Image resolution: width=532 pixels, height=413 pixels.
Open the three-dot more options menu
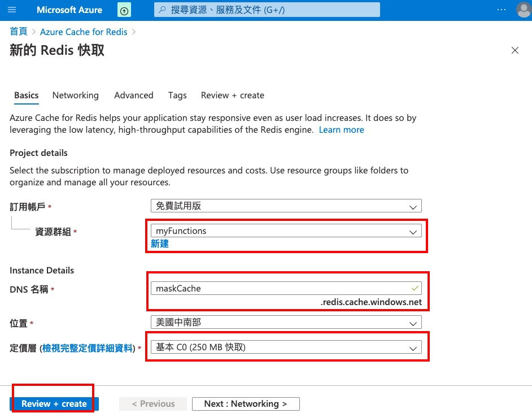click(x=501, y=10)
